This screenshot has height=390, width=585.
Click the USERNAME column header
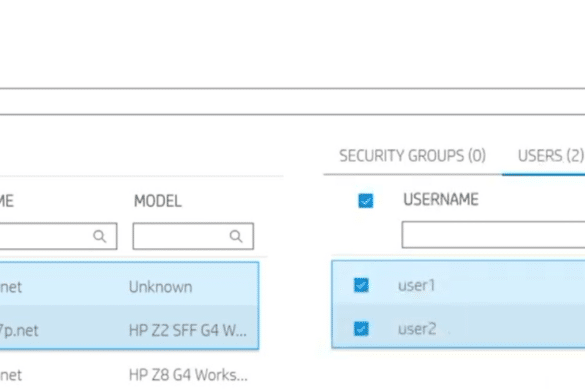[441, 199]
